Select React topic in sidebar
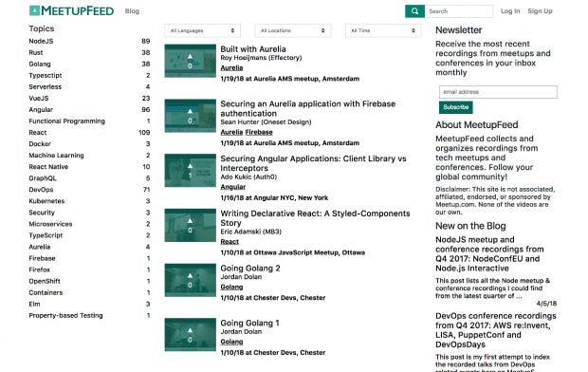Screen dimensions: 588x372 (x=38, y=133)
